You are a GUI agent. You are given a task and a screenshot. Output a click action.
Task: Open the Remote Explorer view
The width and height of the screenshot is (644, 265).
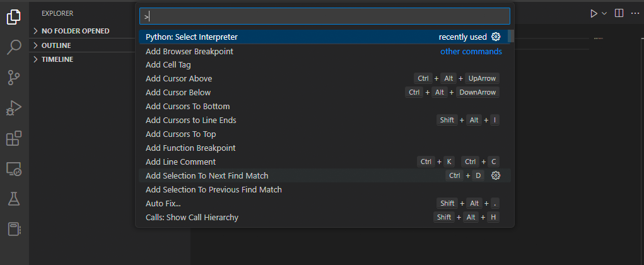point(14,168)
